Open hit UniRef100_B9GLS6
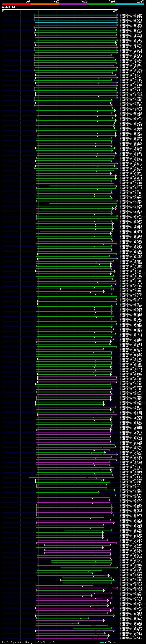 131,60
